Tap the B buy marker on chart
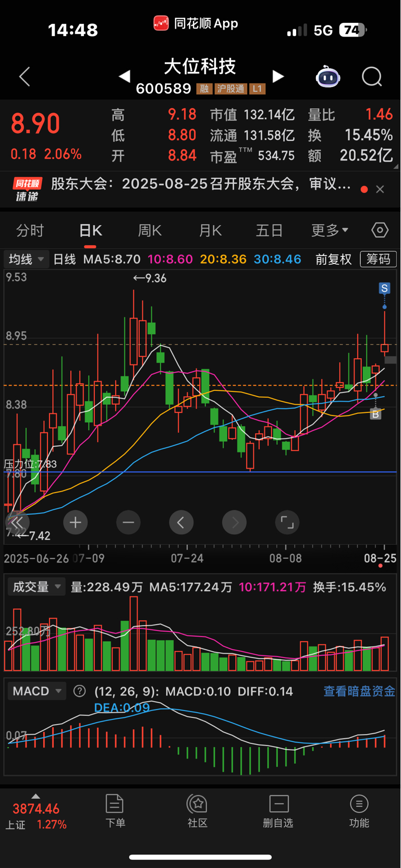 coord(375,414)
